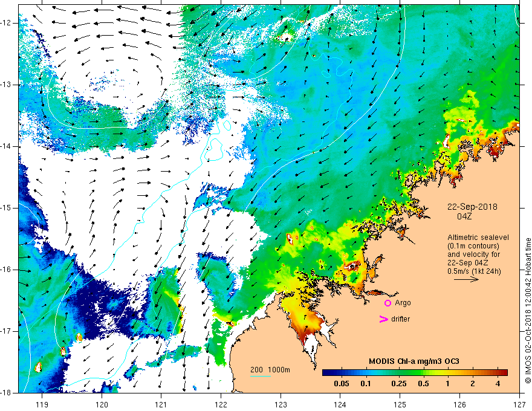
Task: Click latitude axis label -18
Action: (x=7, y=393)
